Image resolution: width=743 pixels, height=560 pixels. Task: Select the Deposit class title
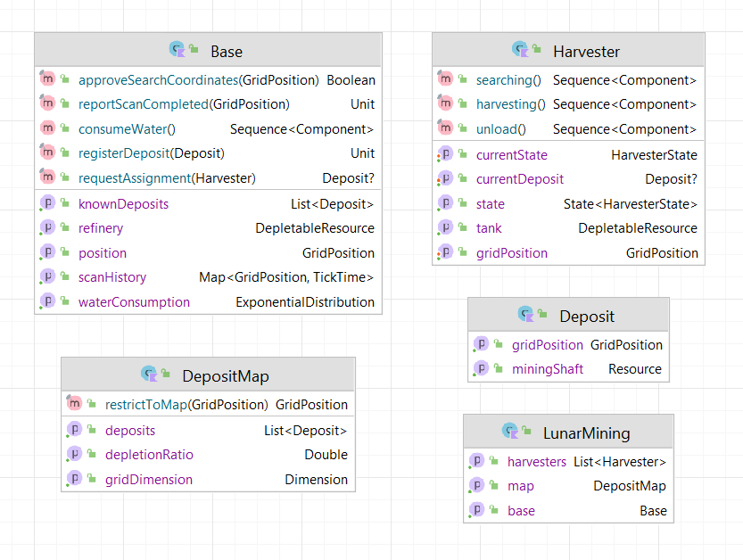pyautogui.click(x=587, y=316)
